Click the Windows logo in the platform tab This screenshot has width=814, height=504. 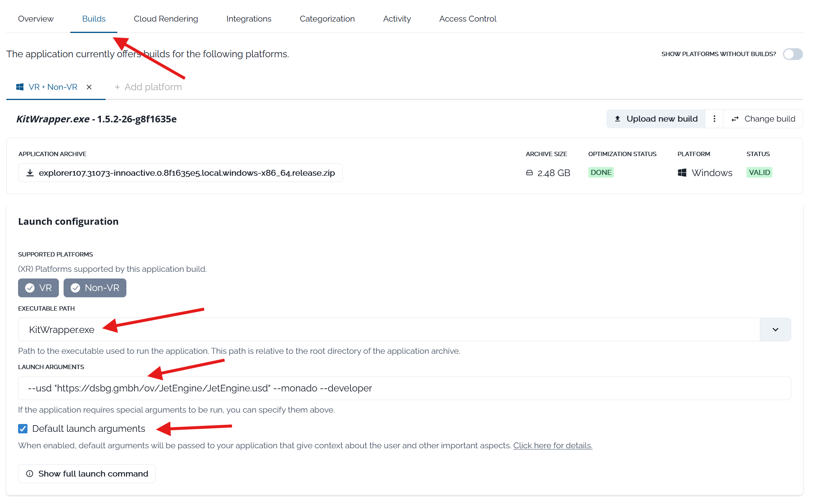(x=20, y=87)
